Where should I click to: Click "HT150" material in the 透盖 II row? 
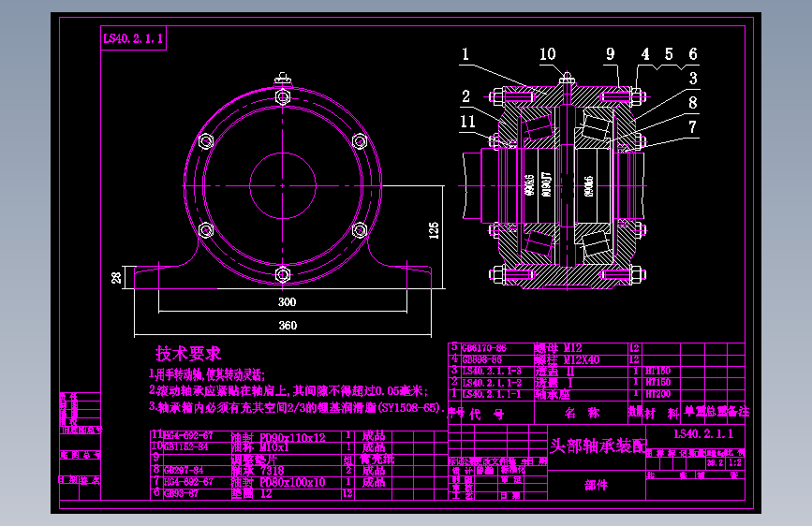click(658, 372)
